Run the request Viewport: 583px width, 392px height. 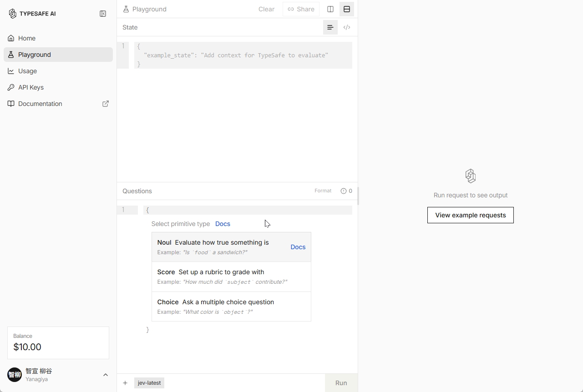pyautogui.click(x=341, y=383)
